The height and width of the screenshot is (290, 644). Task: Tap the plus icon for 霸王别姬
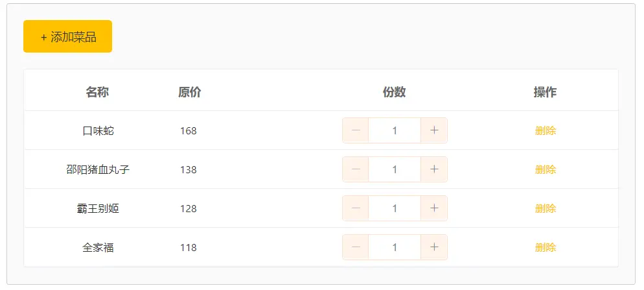pos(434,208)
